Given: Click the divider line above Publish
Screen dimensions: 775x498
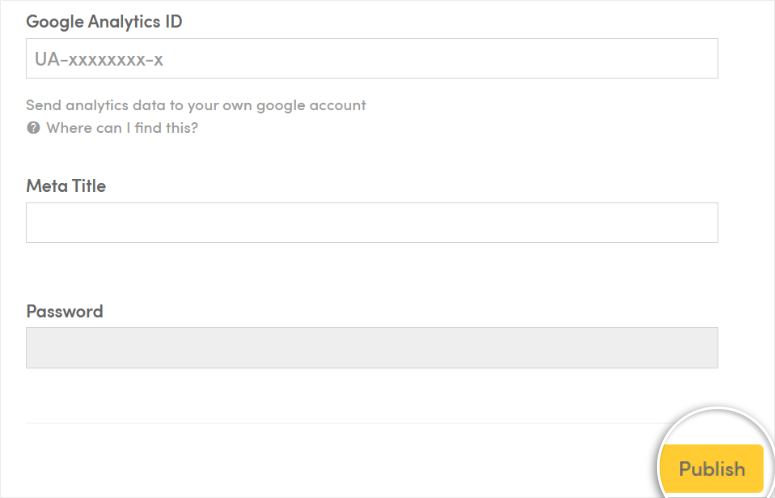Looking at the screenshot, I should [x=346, y=423].
